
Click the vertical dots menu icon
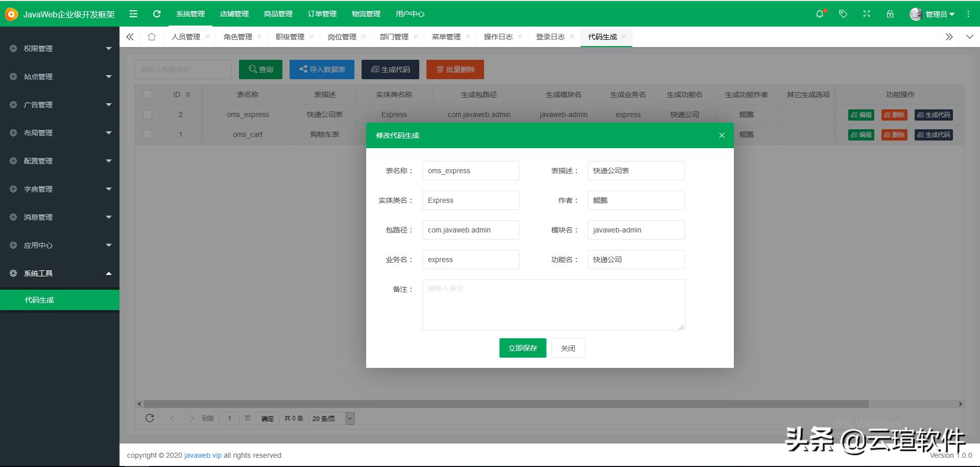point(968,14)
